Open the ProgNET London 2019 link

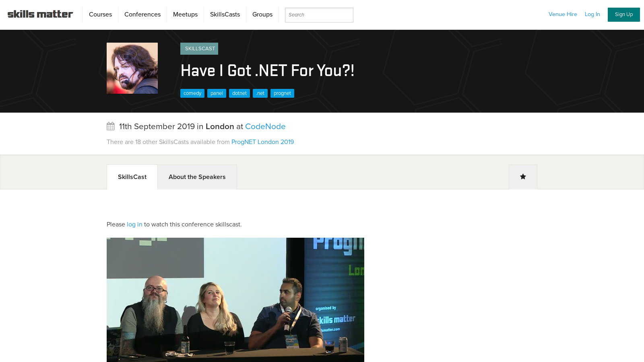point(262,142)
